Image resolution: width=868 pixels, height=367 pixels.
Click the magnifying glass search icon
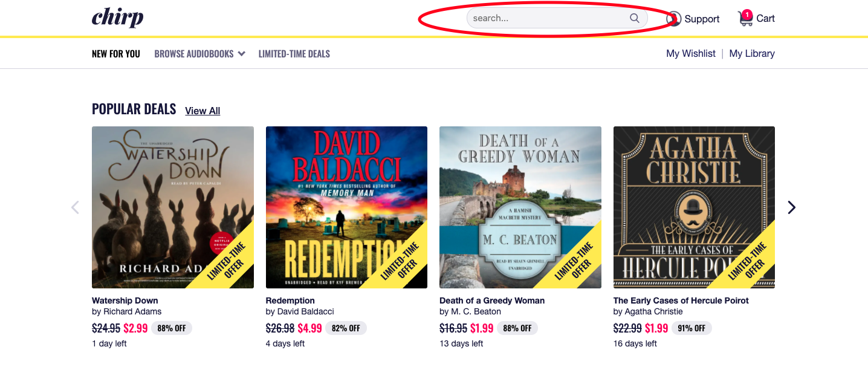[635, 18]
